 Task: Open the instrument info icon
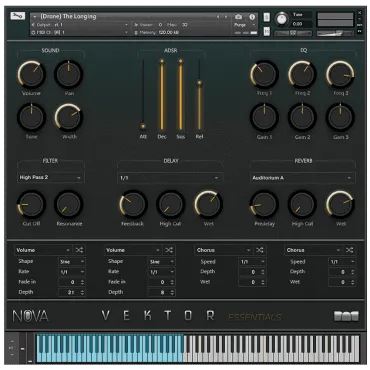coord(252,17)
